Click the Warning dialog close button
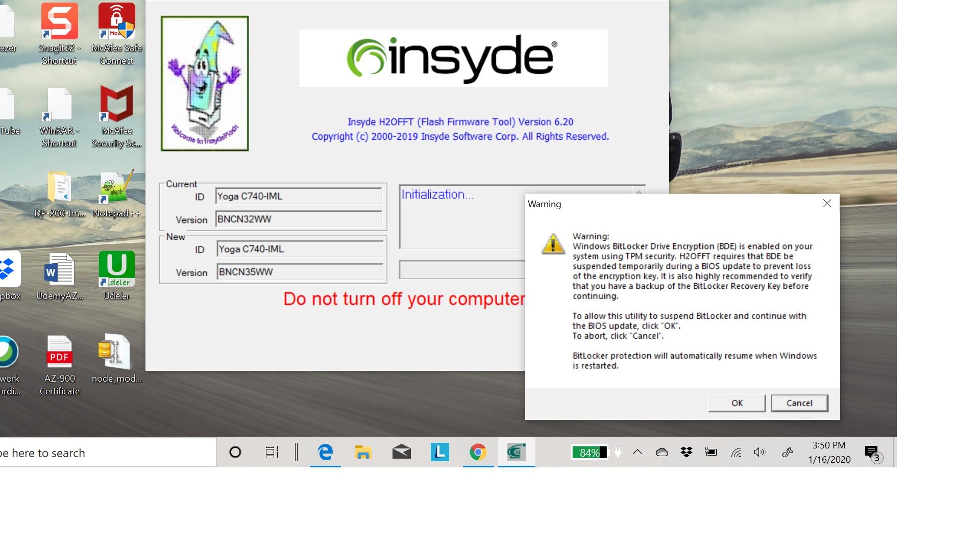The image size is (980, 551). click(827, 204)
